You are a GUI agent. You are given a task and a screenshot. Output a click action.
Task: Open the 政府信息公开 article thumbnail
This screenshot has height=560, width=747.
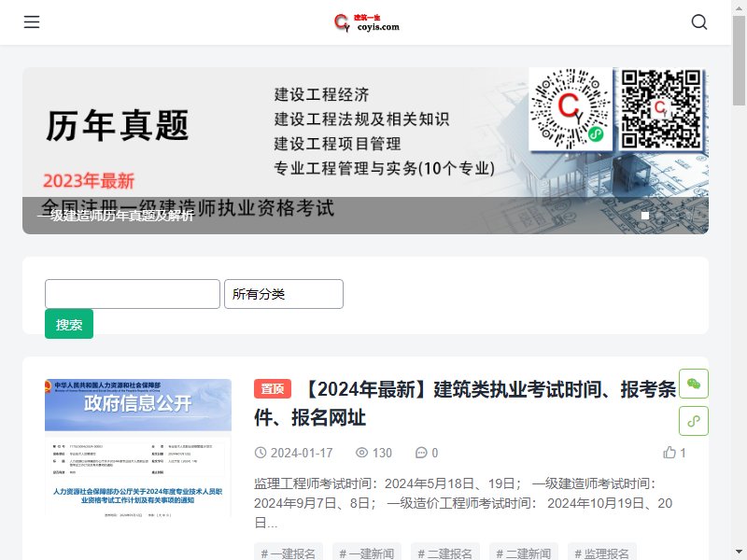point(138,448)
